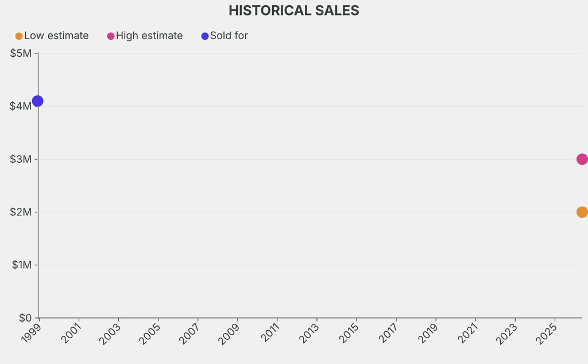Click the 2017 x-axis label

coord(388,333)
